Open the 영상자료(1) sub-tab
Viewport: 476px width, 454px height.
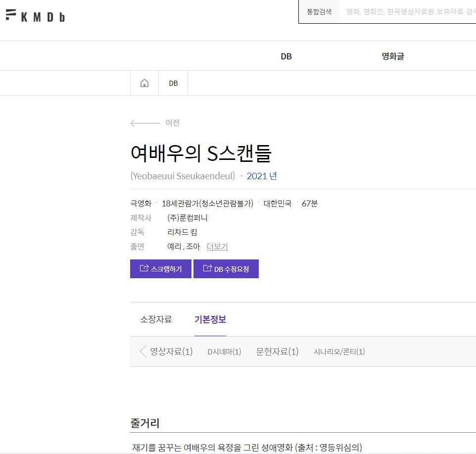pyautogui.click(x=171, y=352)
